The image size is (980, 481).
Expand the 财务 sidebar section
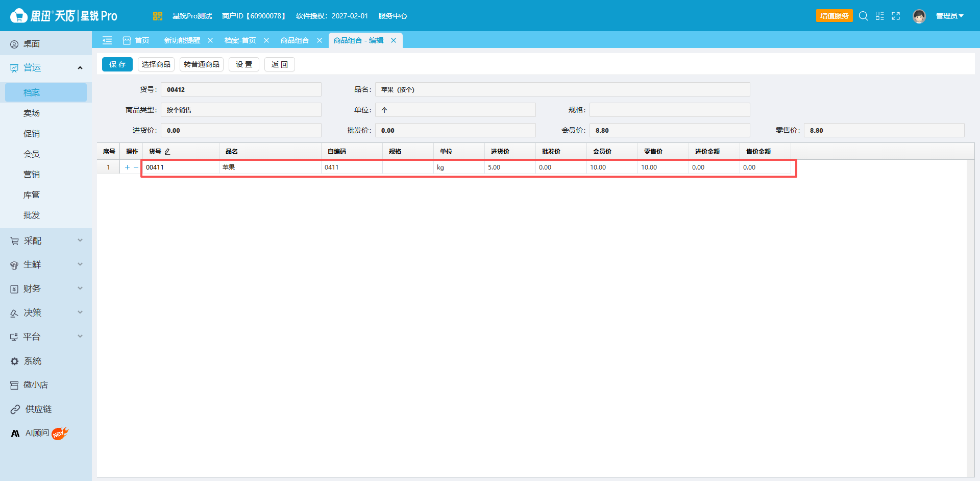pyautogui.click(x=80, y=288)
